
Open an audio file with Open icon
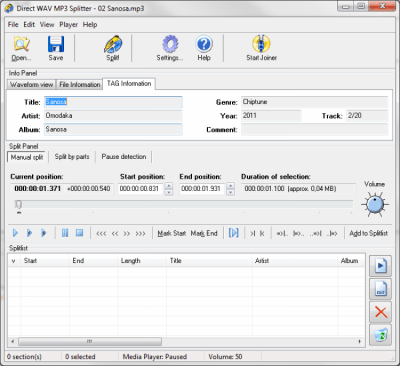pyautogui.click(x=22, y=49)
